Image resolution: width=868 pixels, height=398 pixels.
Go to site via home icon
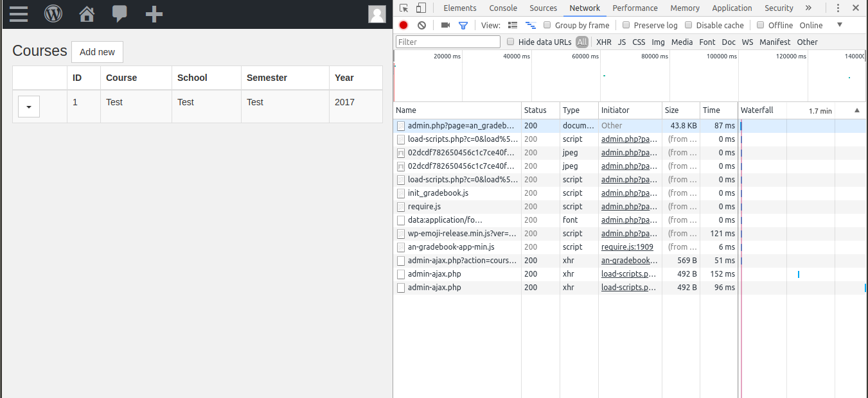pyautogui.click(x=87, y=13)
